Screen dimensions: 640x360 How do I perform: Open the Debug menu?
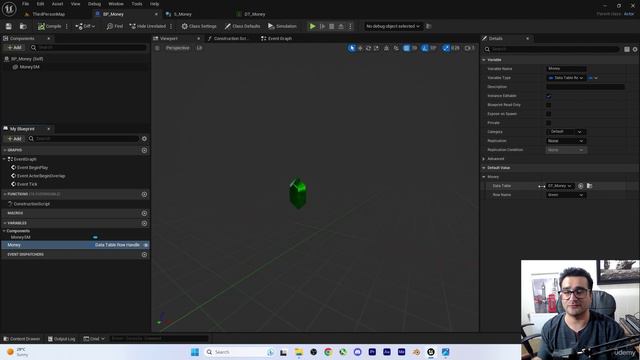(x=94, y=4)
